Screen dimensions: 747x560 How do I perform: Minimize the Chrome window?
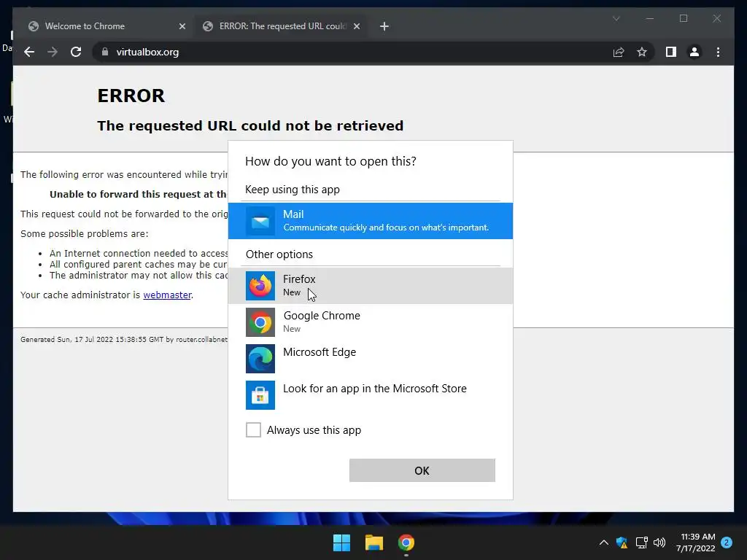[650, 18]
